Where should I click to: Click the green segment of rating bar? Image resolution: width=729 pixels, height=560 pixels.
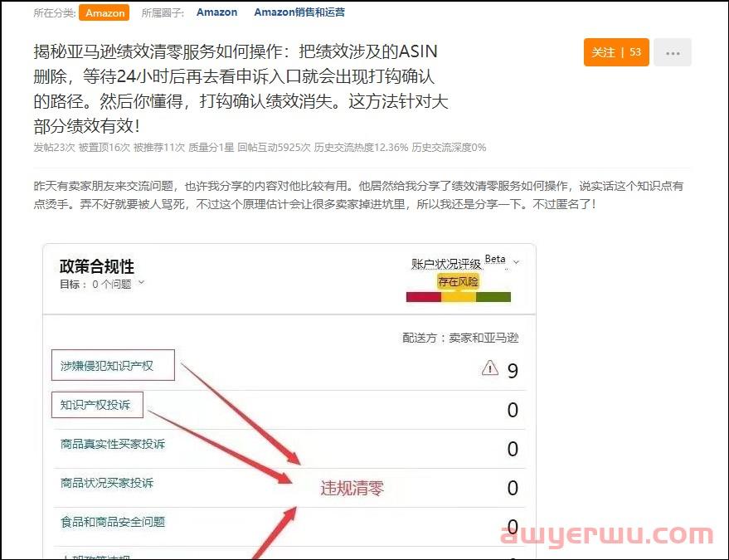(493, 297)
